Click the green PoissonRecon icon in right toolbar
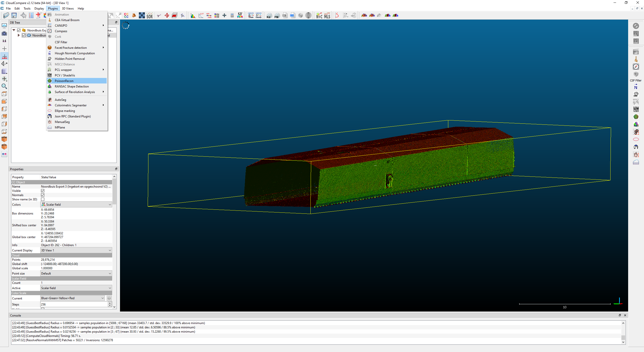The height and width of the screenshot is (352, 644). pyautogui.click(x=636, y=117)
